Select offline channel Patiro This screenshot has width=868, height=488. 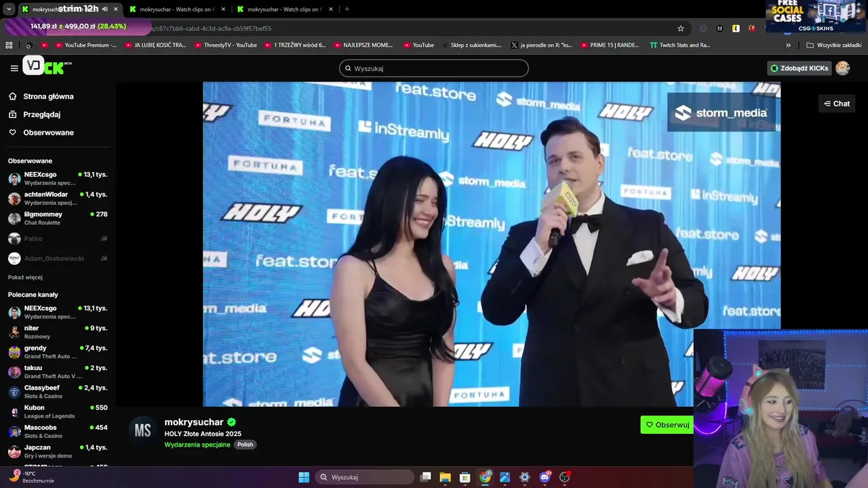tap(58, 239)
